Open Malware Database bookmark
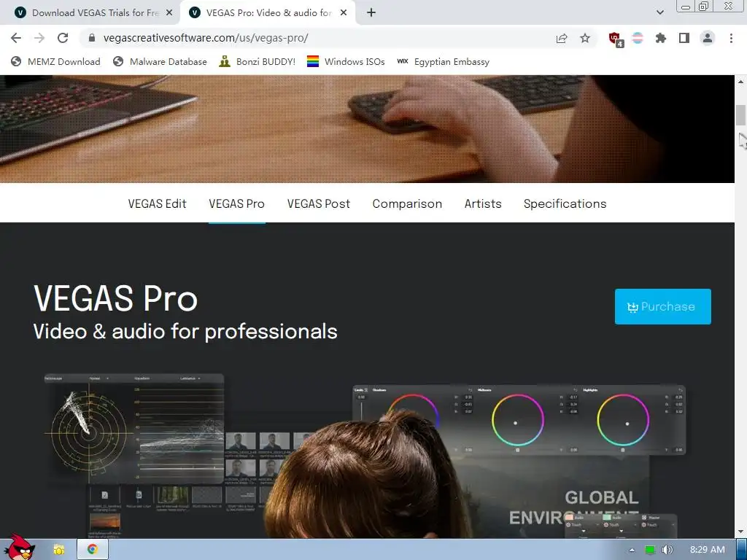This screenshot has width=747, height=560. point(160,61)
